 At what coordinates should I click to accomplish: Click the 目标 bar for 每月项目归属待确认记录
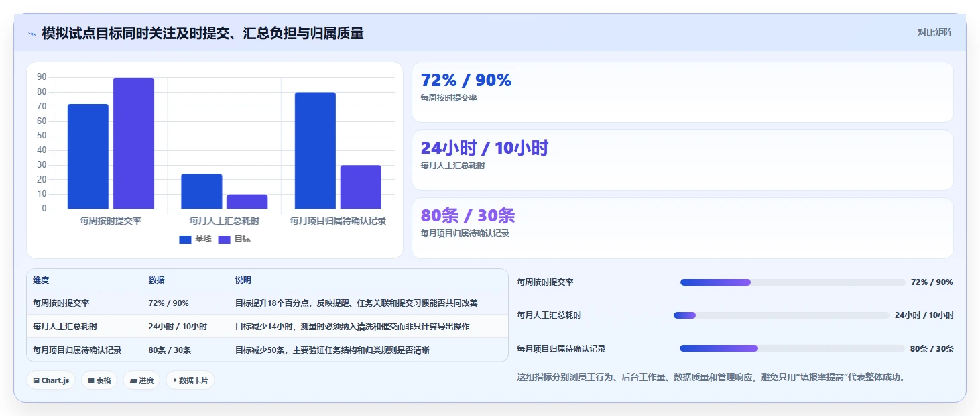[x=361, y=187]
